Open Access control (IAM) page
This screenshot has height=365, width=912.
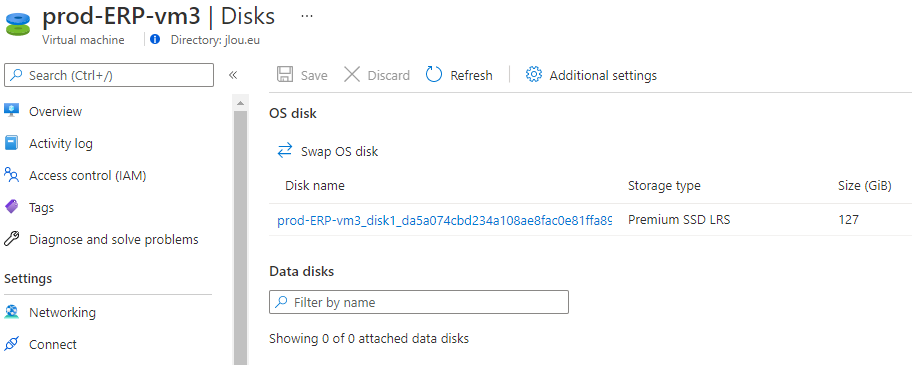coord(87,175)
